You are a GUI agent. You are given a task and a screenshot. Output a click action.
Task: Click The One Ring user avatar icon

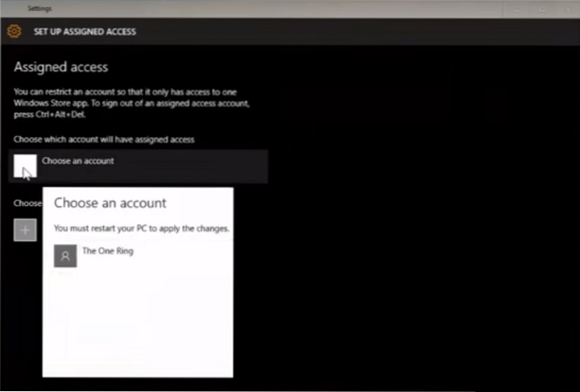pos(65,256)
